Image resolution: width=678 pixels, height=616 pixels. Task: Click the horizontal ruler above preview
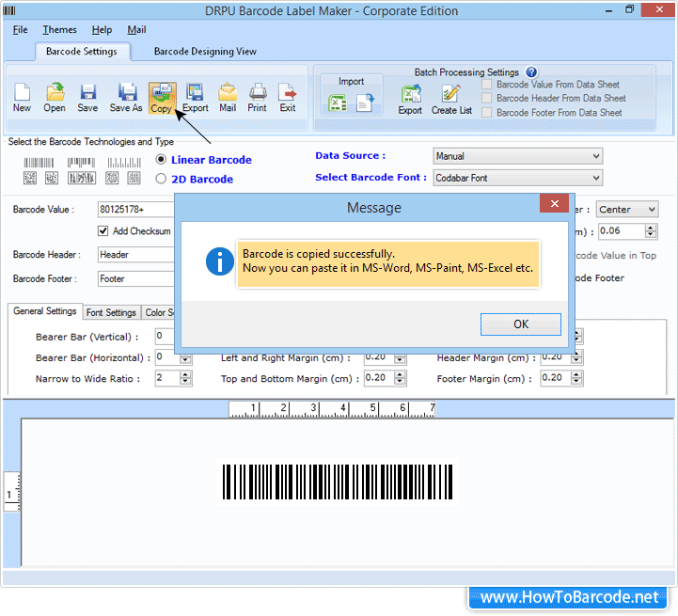332,409
